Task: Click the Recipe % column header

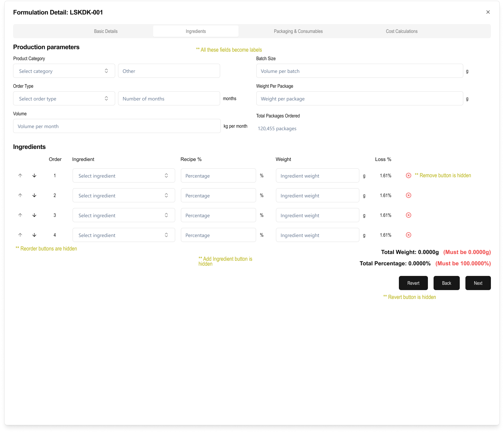Action: point(191,159)
